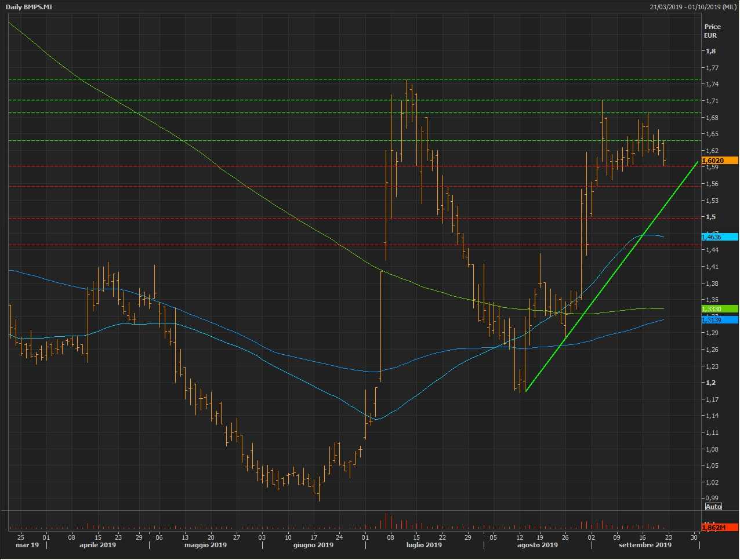Click the bold 1,5 price axis label
Image resolution: width=740 pixels, height=560 pixels.
click(710, 217)
